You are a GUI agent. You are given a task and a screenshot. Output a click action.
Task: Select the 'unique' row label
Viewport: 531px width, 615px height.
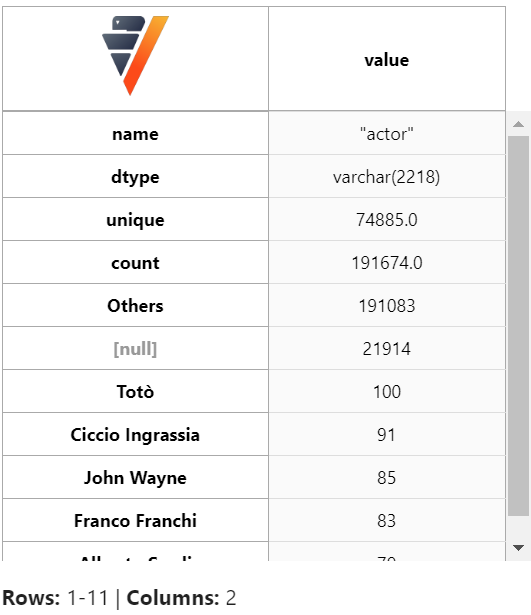coord(135,219)
